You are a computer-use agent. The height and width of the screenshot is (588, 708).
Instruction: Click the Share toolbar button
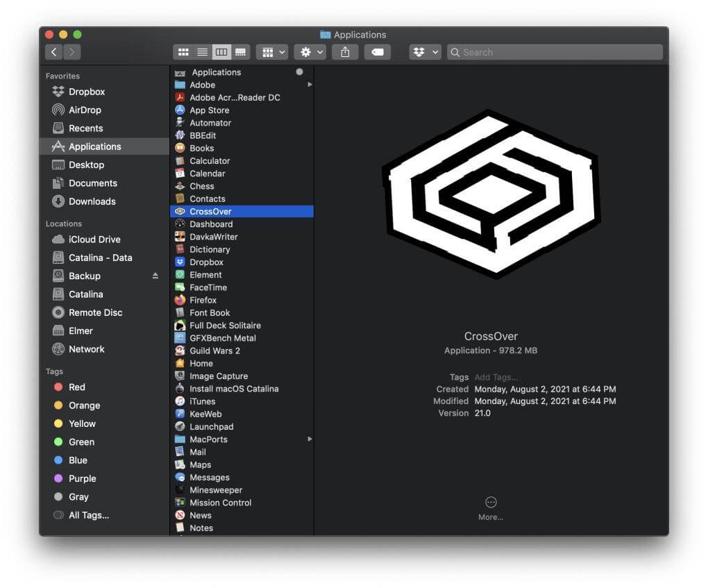coord(345,52)
